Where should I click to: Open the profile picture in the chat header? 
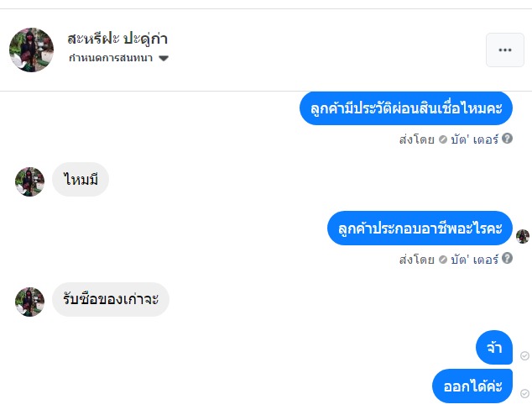point(31,50)
